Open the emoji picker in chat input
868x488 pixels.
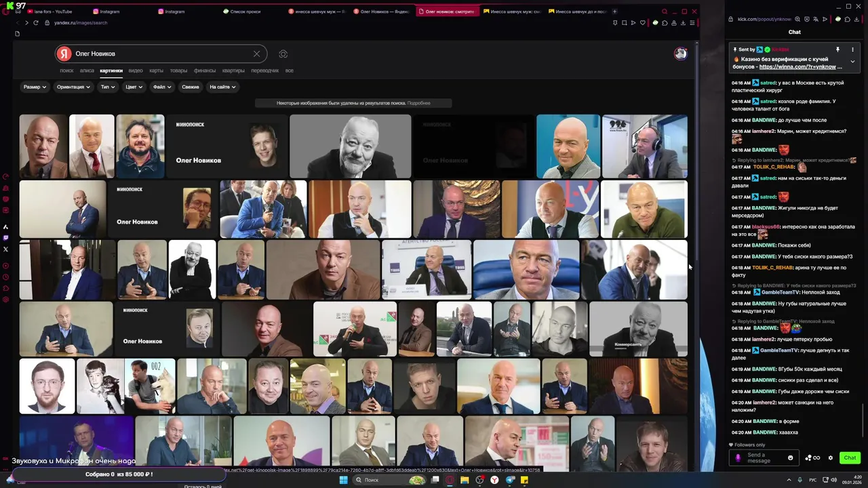click(790, 458)
